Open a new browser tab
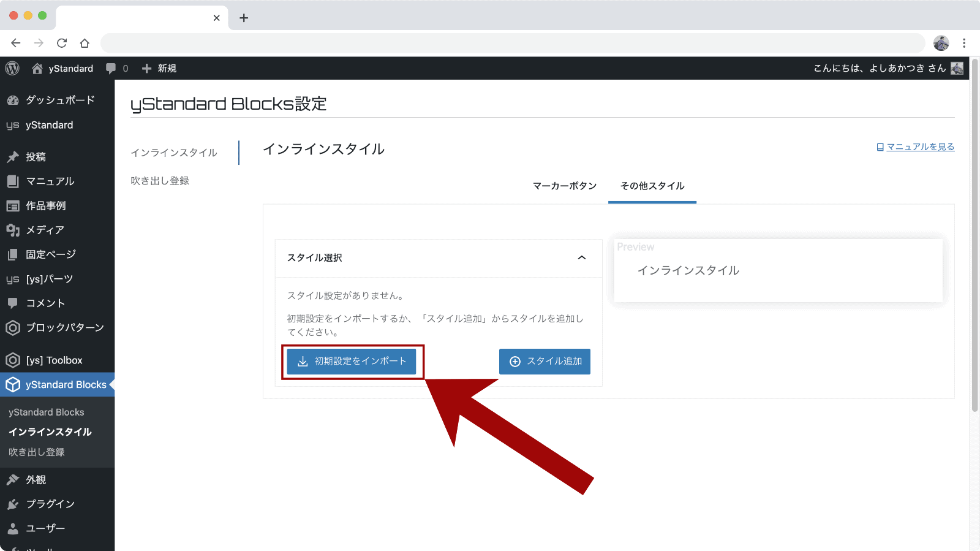This screenshot has width=980, height=551. (244, 18)
